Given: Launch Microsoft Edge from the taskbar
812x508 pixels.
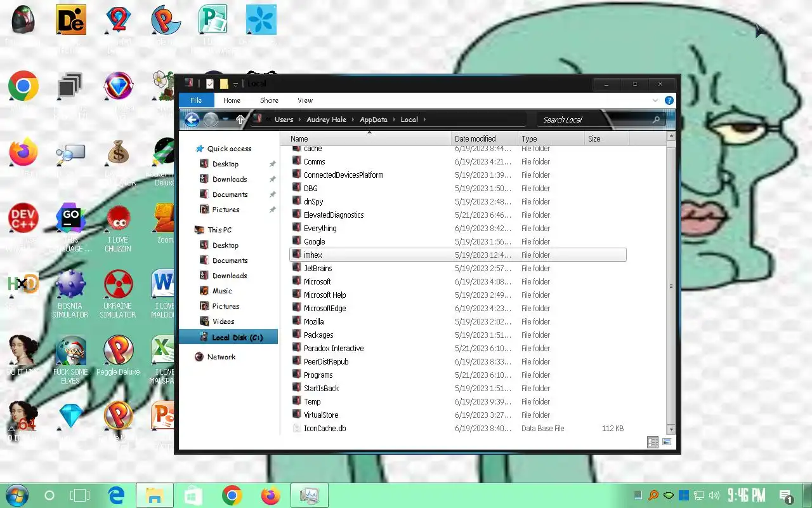Looking at the screenshot, I should (117, 495).
